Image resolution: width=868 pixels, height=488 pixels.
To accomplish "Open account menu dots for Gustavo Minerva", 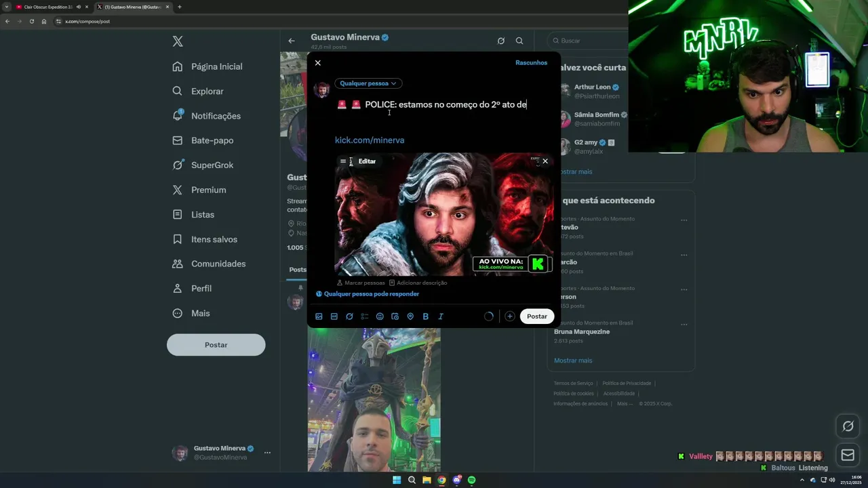I will [x=267, y=453].
